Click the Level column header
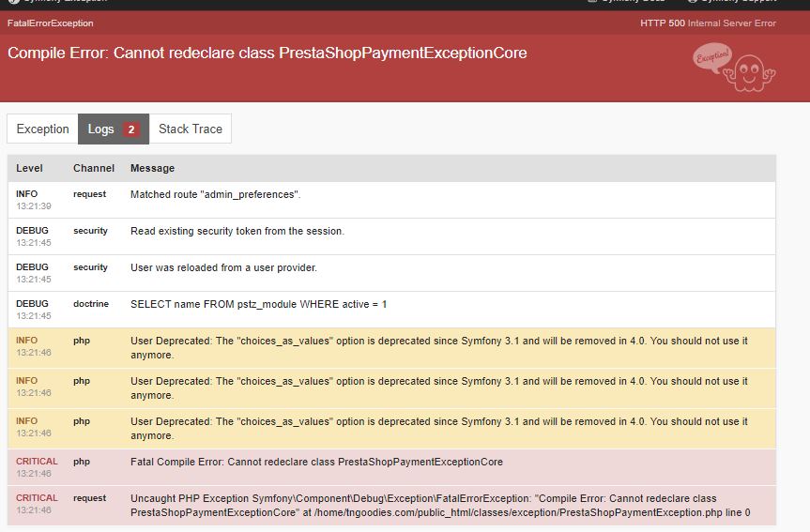 29,168
